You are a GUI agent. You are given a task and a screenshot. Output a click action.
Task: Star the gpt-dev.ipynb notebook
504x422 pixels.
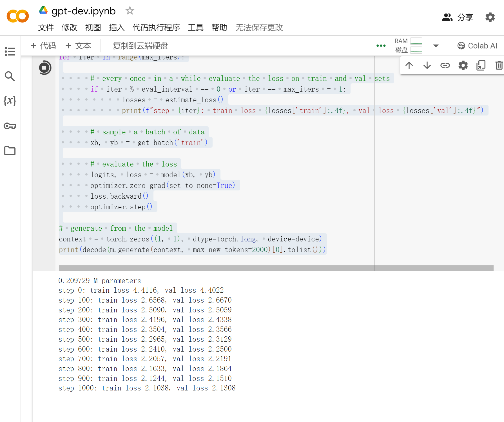tap(130, 10)
